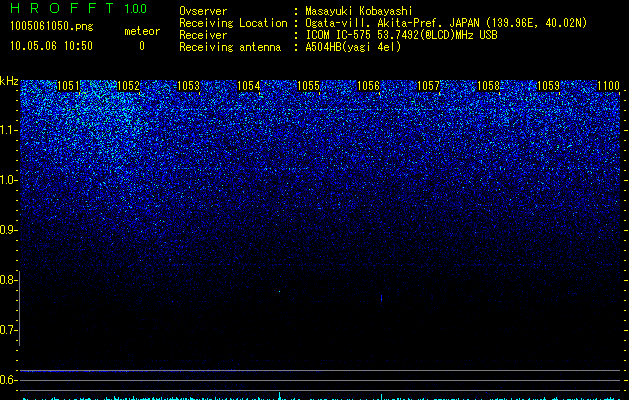Click the 0.7 frequency axis label
Image resolution: width=629 pixels, height=400 pixels.
coord(9,330)
